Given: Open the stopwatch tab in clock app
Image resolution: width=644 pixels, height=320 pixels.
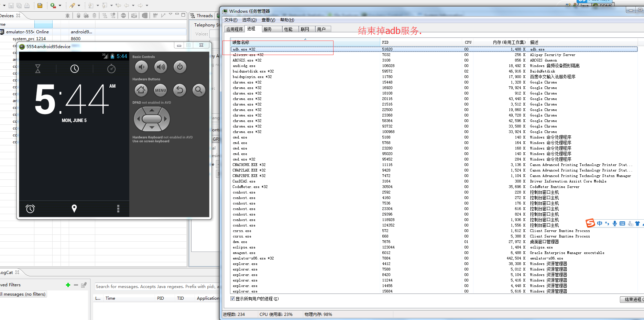Looking at the screenshot, I should click(111, 69).
